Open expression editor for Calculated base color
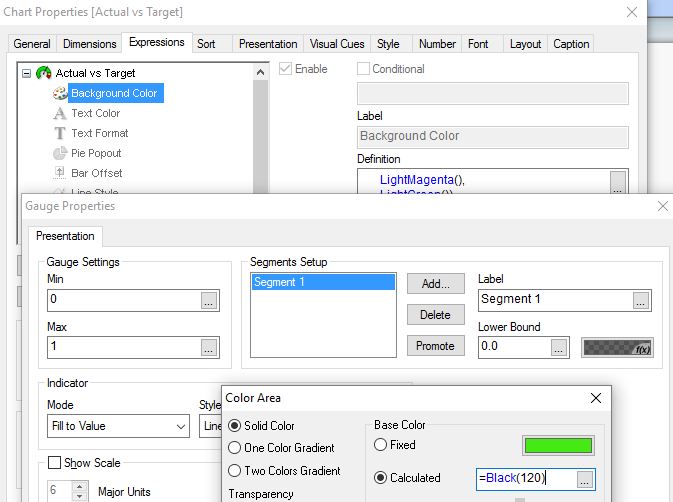The height and width of the screenshot is (502, 673). (x=585, y=479)
